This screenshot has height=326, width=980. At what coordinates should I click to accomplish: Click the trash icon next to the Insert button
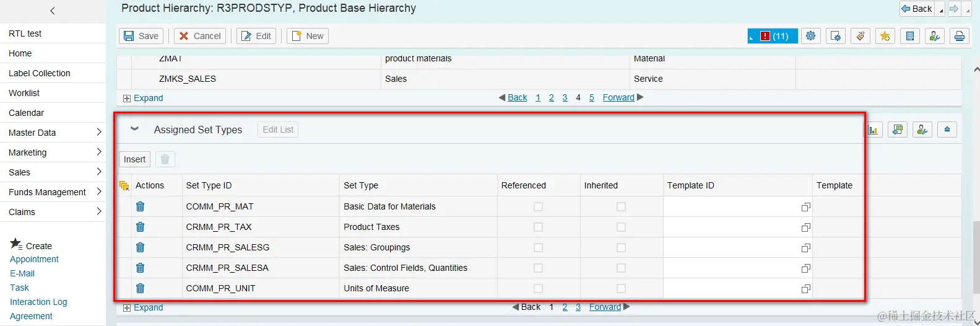[165, 159]
